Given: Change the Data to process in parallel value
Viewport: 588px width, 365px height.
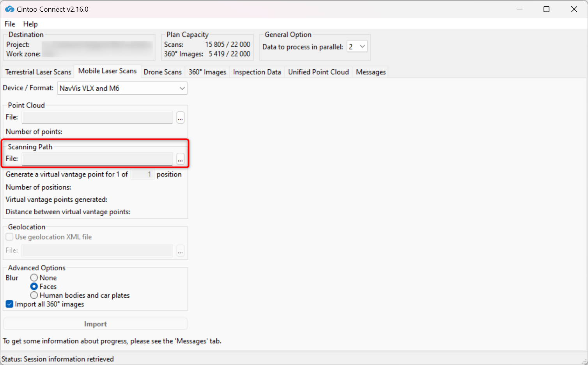Looking at the screenshot, I should coord(357,47).
